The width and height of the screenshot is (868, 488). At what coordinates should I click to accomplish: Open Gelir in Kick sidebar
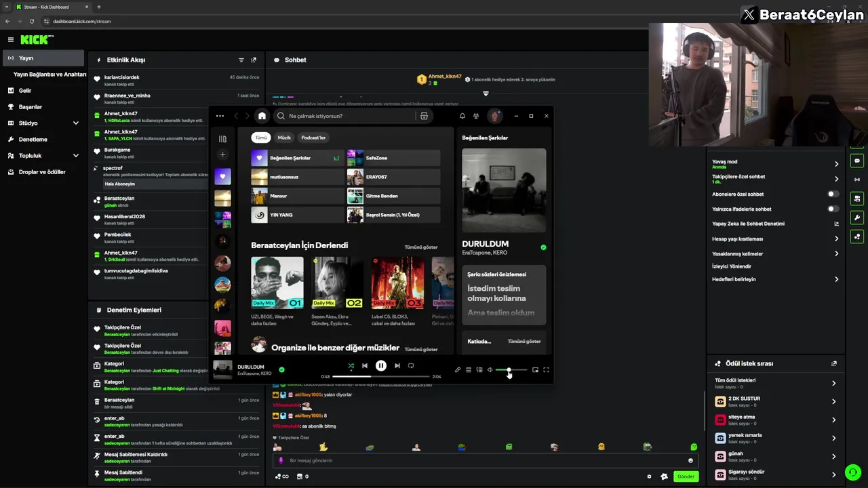coord(43,91)
